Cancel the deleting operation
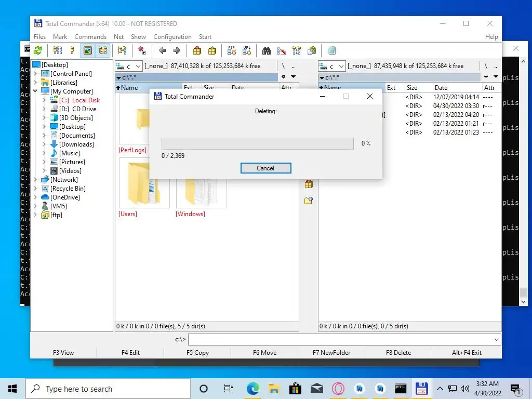The height and width of the screenshot is (399, 532). pos(265,168)
